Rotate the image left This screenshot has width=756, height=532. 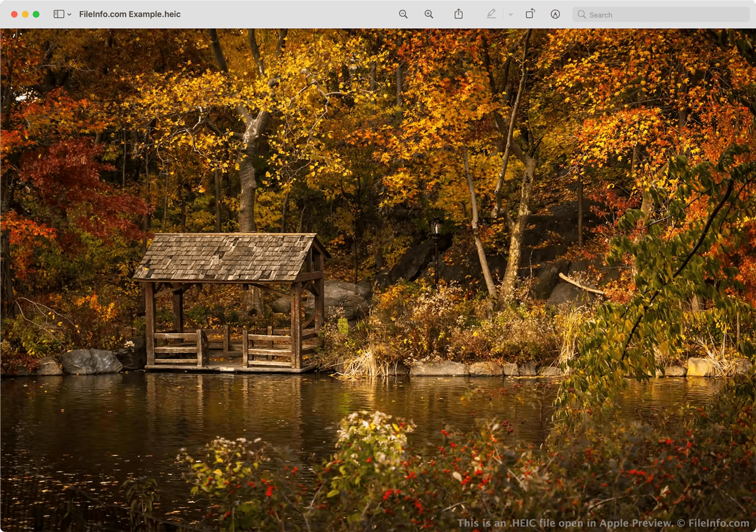tap(529, 14)
